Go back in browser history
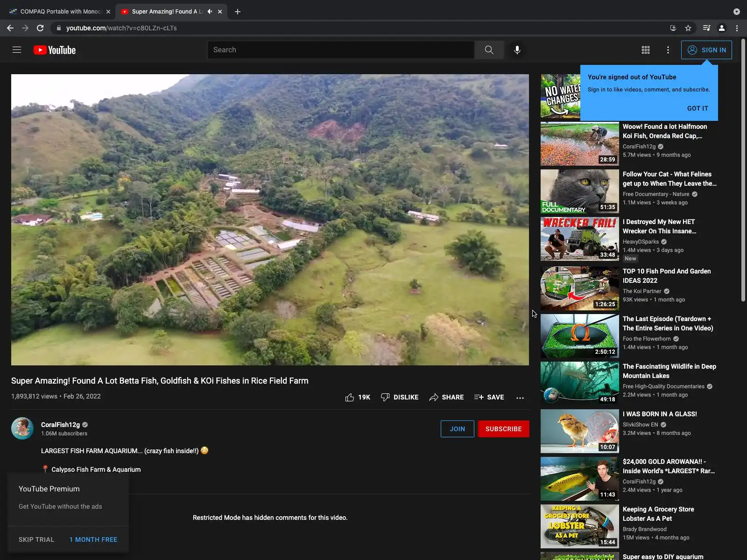 click(x=10, y=28)
